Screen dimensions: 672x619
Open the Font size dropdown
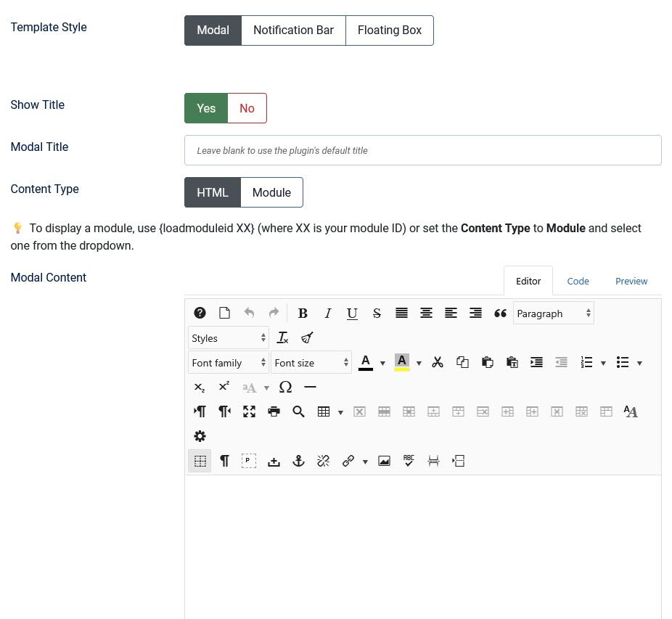coord(311,363)
